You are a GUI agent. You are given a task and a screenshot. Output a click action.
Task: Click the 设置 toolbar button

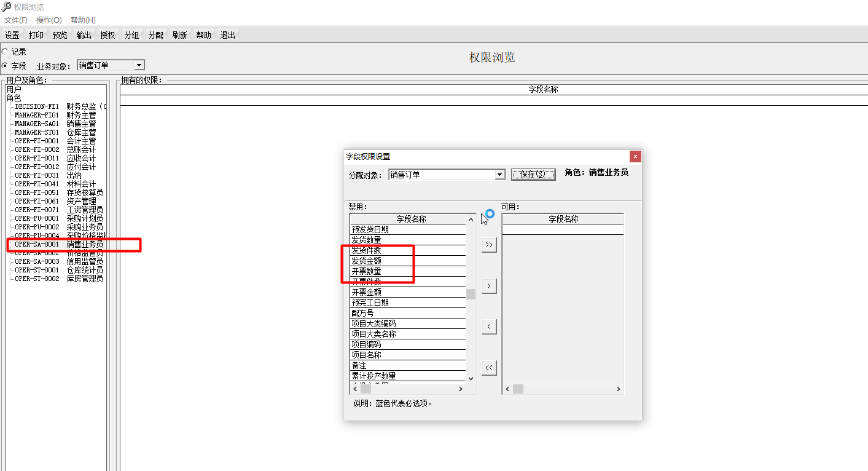[12, 35]
